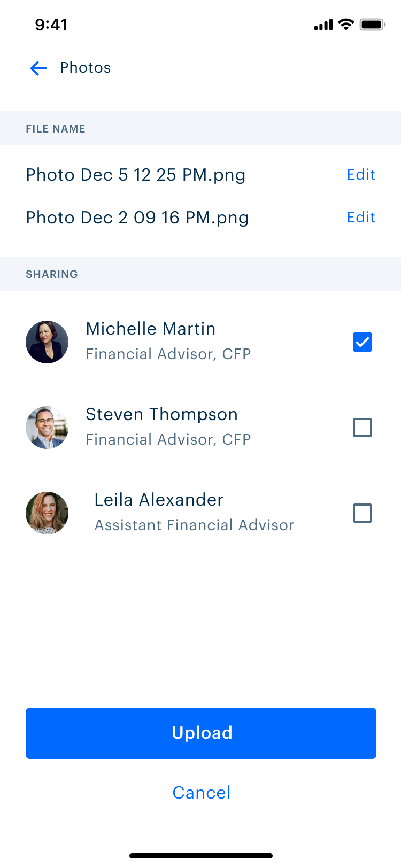Image resolution: width=401 pixels, height=868 pixels.
Task: Tap the blue back arrow icon
Action: [x=38, y=68]
